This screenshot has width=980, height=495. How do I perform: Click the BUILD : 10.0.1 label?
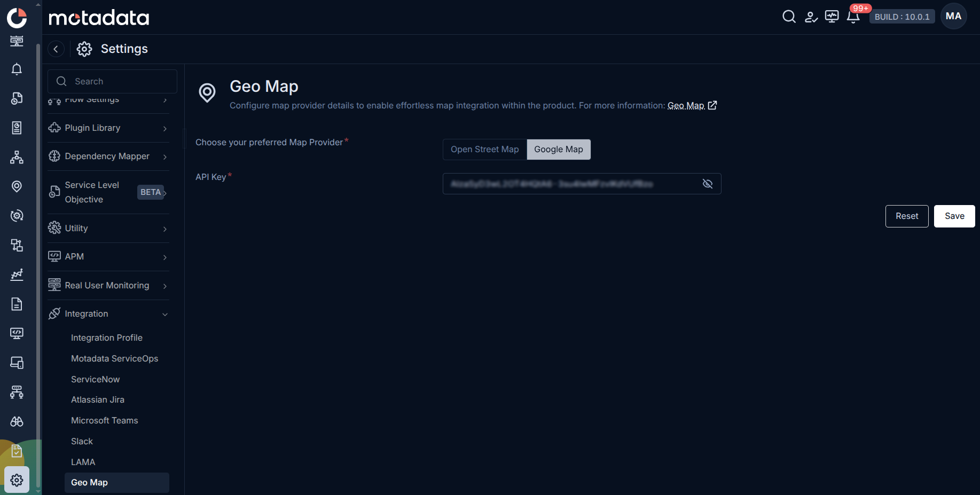pyautogui.click(x=902, y=17)
